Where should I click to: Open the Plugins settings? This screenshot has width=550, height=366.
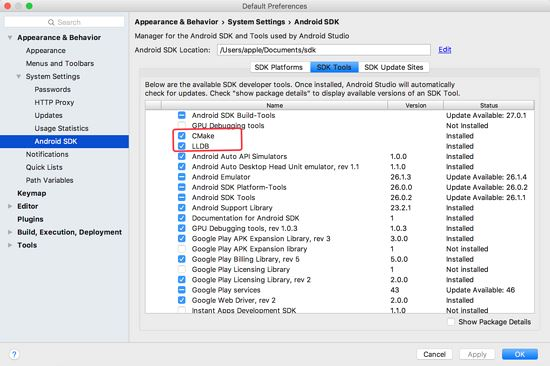(x=30, y=219)
